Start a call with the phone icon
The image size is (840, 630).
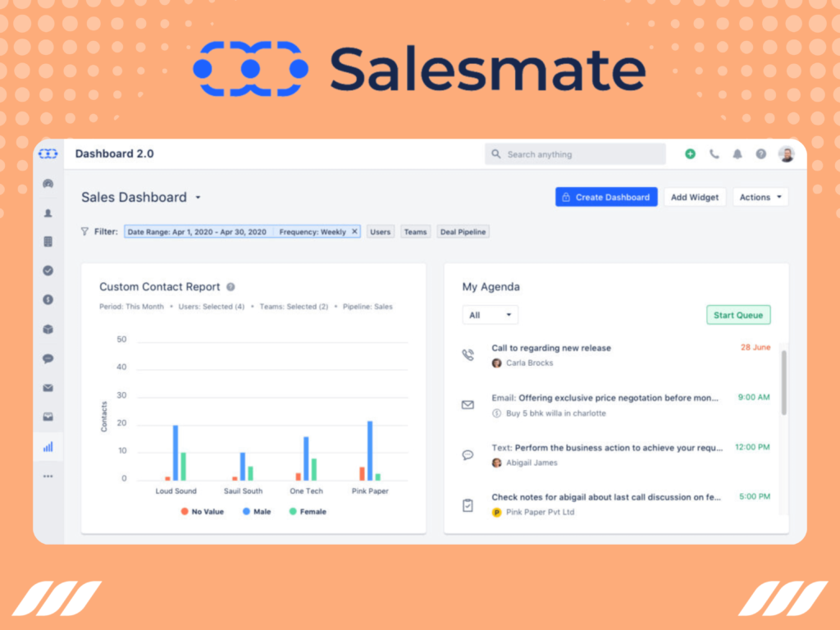[714, 153]
